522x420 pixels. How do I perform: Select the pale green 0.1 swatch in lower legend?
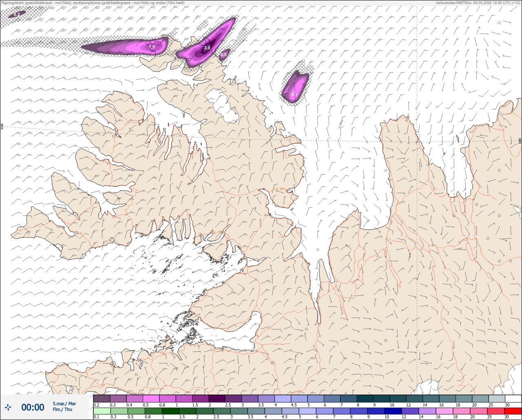pyautogui.click(x=102, y=411)
